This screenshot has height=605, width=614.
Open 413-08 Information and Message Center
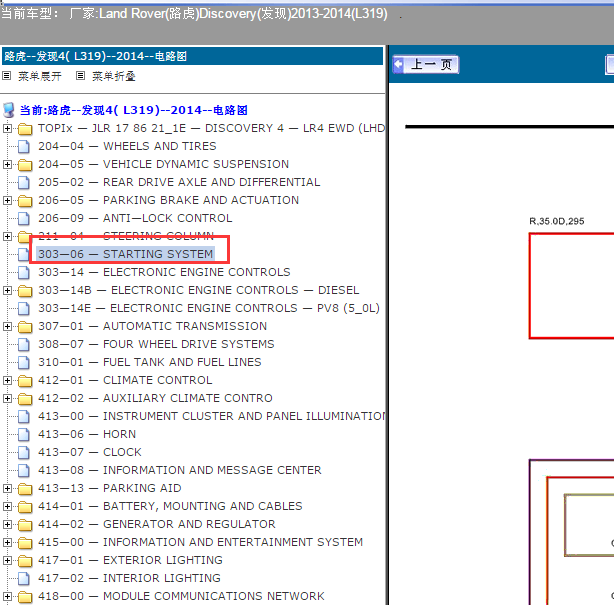click(180, 471)
